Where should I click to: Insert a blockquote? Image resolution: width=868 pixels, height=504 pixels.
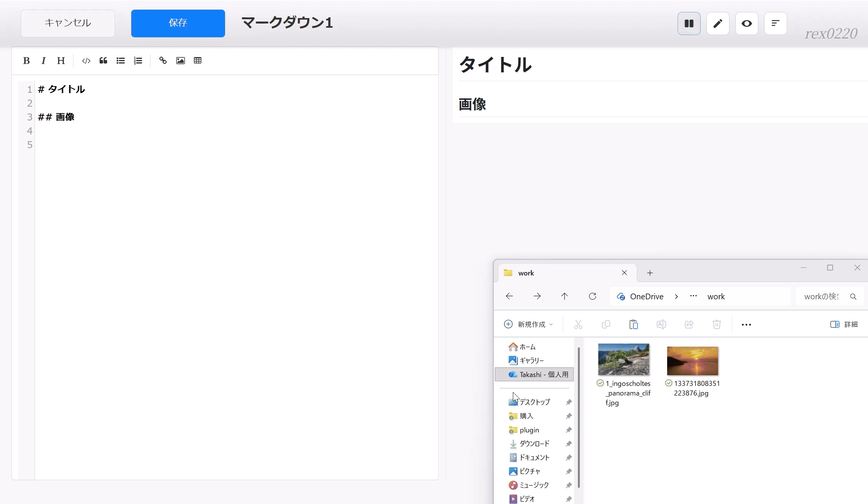coord(103,61)
